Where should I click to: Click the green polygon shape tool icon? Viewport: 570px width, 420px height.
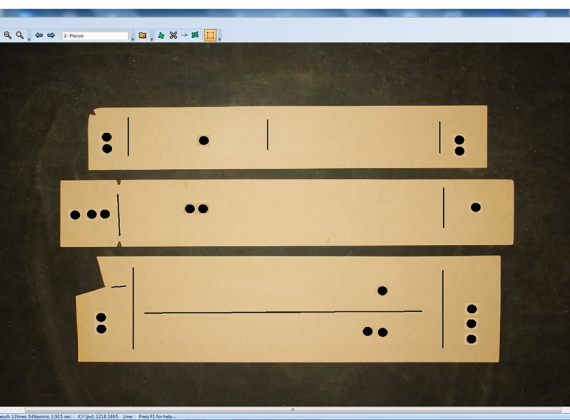tap(161, 35)
